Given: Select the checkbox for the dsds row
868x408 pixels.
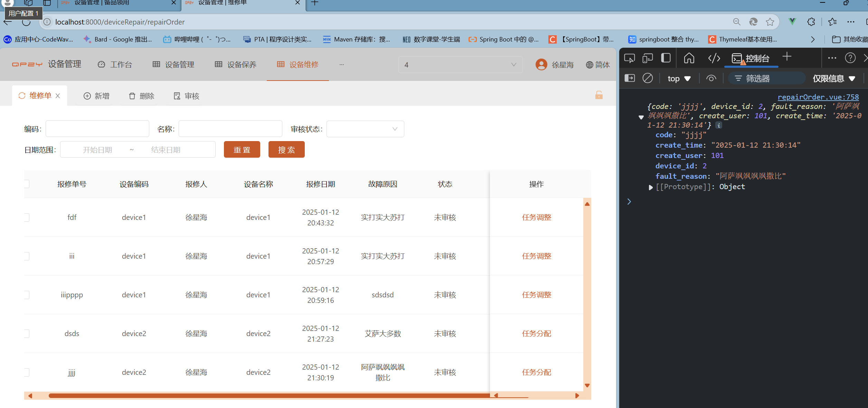Looking at the screenshot, I should point(27,334).
